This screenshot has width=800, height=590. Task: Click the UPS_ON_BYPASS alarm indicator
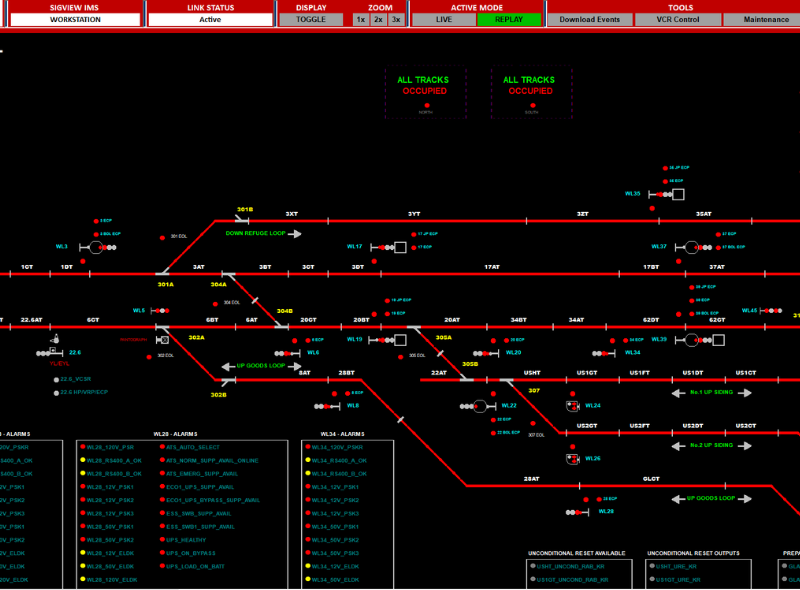click(x=162, y=553)
